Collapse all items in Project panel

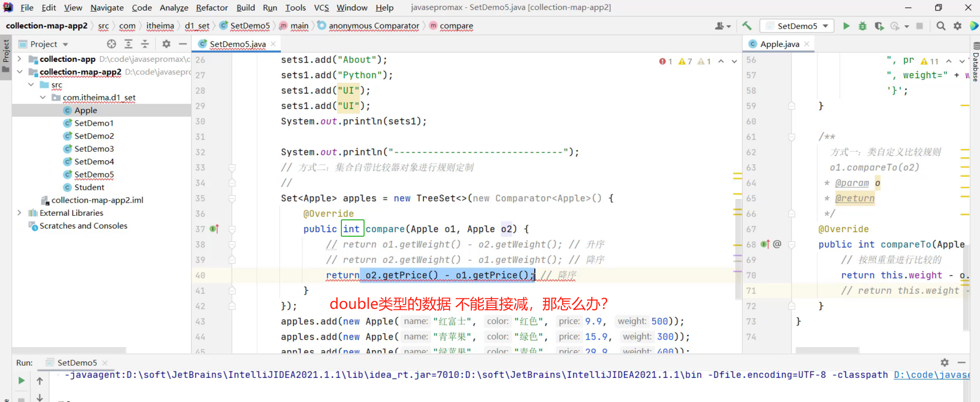click(145, 44)
